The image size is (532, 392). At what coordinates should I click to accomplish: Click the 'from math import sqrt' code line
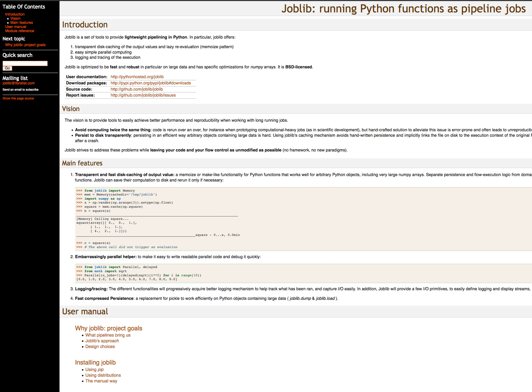click(102, 271)
